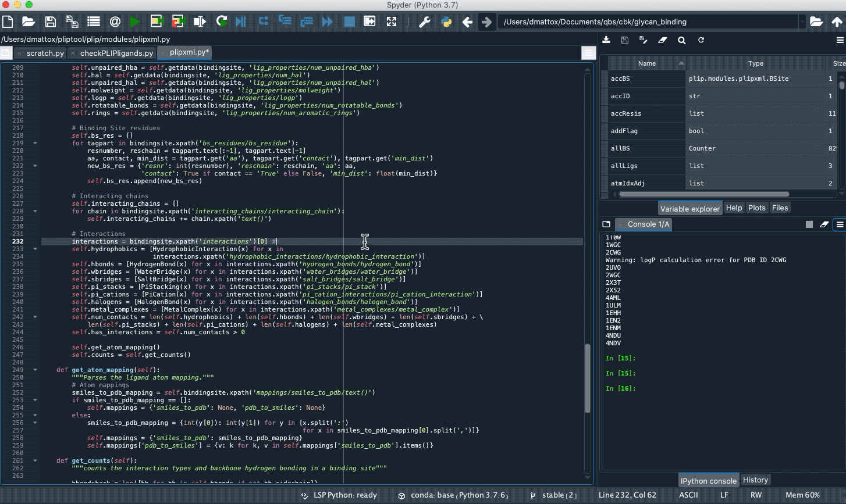Screen dimensions: 846x504
Task: Click the variable explorer horizontal scrollbar
Action: [x=704, y=194]
